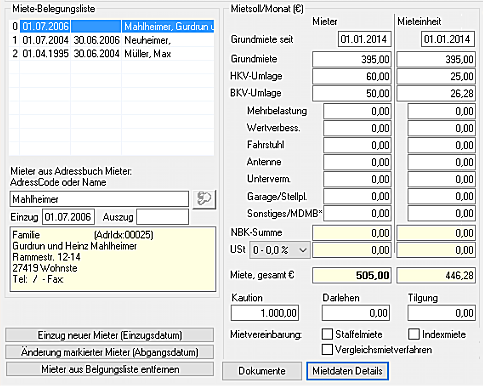Screen dimensions: 483x387
Task: Click Mieteinheit Unterverm. field
Action: (x=441, y=179)
